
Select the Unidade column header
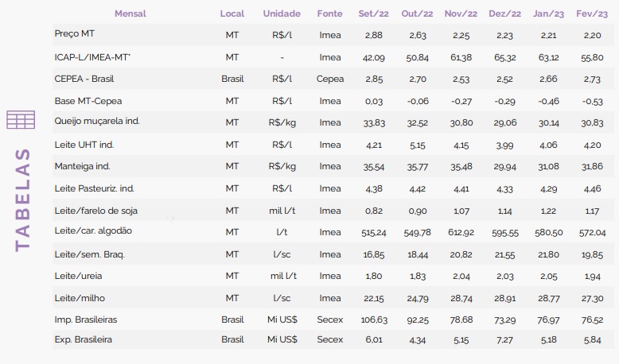[282, 14]
